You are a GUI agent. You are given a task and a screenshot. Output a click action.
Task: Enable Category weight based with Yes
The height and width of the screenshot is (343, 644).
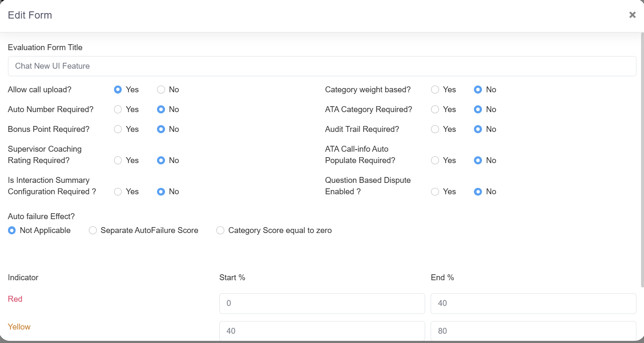pyautogui.click(x=435, y=90)
